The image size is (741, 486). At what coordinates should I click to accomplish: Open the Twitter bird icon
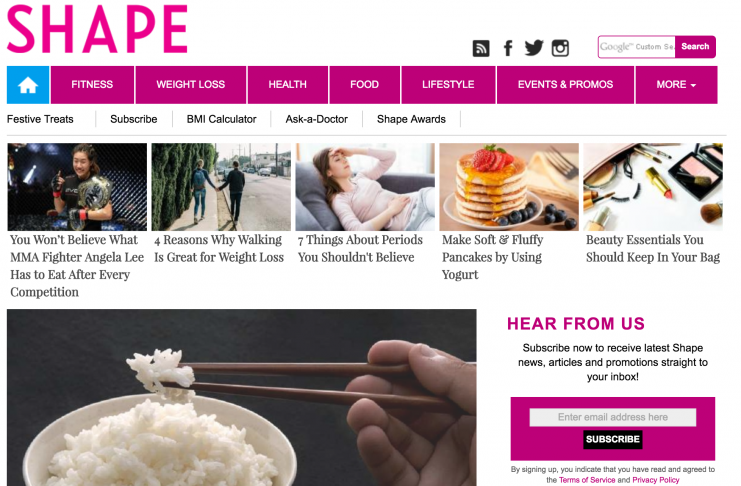click(534, 48)
